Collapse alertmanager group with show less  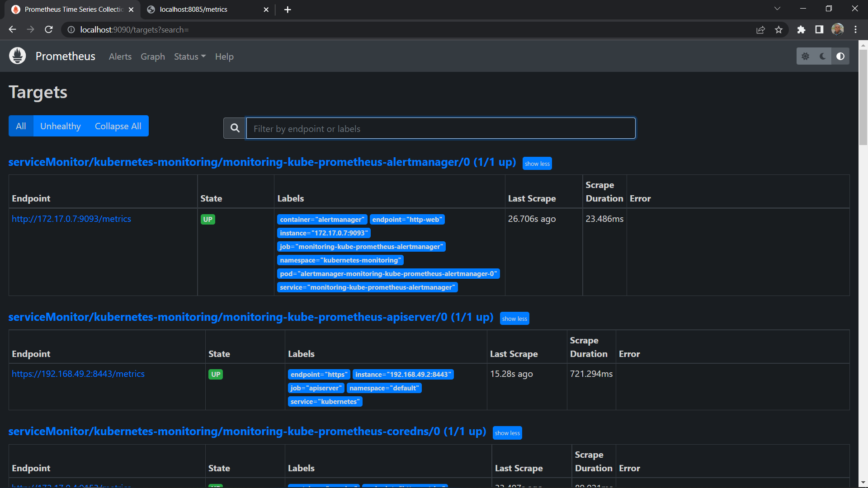(x=537, y=164)
